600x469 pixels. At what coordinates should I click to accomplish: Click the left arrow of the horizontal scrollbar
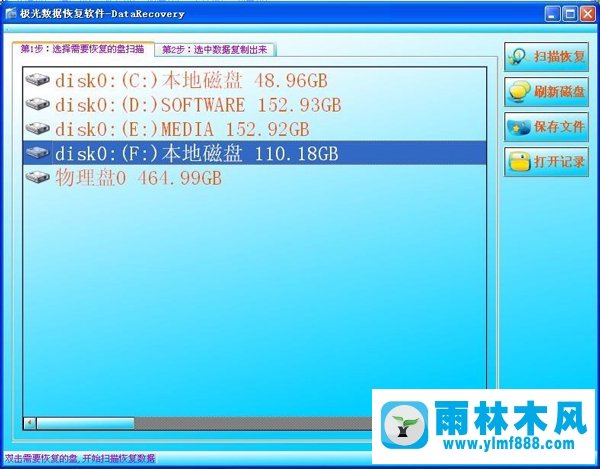[30, 423]
